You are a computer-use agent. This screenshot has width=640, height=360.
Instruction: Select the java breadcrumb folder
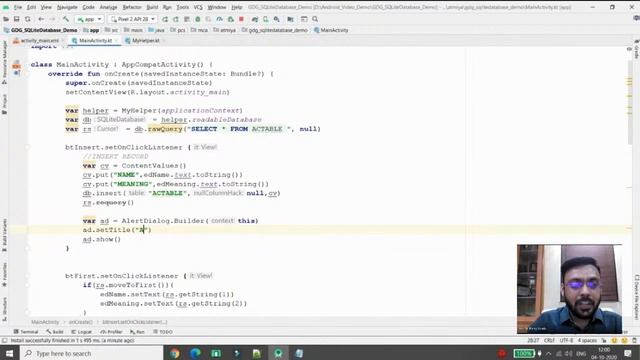tap(156, 30)
